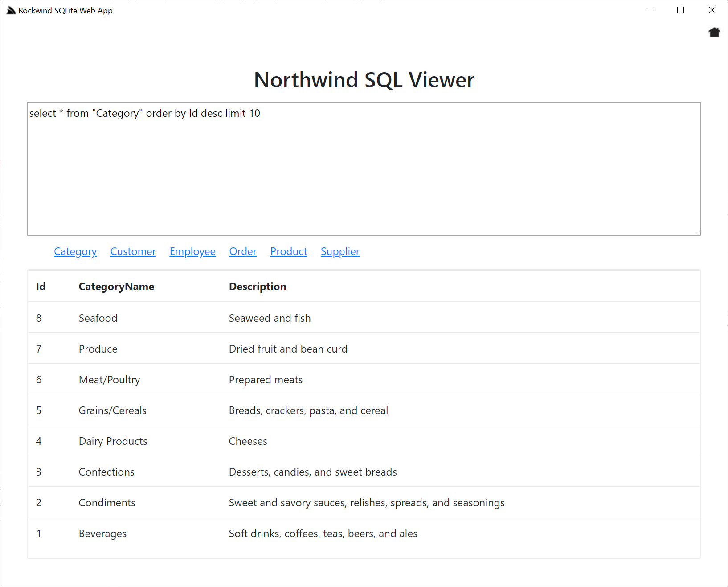Click 'Desserts, candies, and sweet breads' description
Viewport: 728px width, 587px height.
(x=313, y=472)
